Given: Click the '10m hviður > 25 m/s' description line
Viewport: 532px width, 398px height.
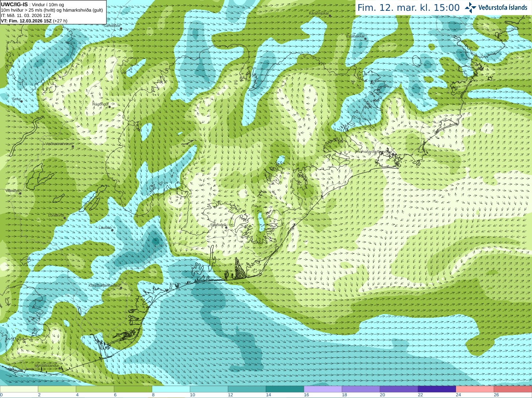Looking at the screenshot, I should tap(52, 10).
